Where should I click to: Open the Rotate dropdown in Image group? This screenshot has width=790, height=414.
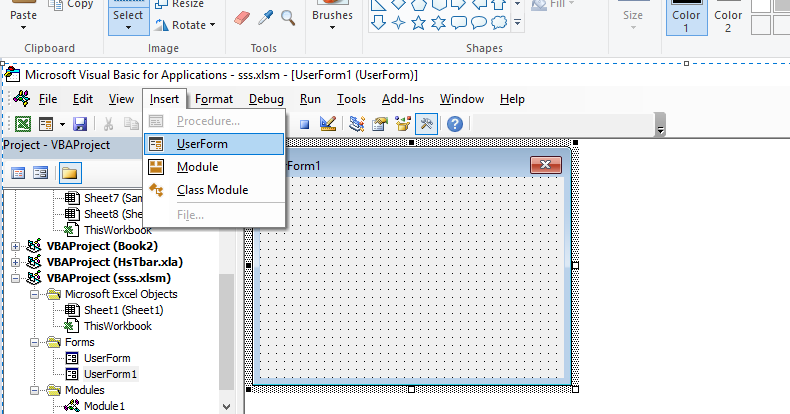213,25
